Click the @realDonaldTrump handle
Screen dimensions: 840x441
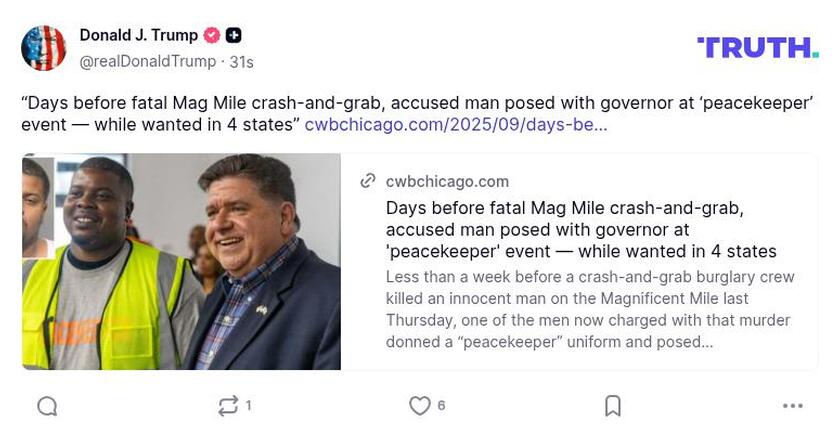[x=147, y=61]
